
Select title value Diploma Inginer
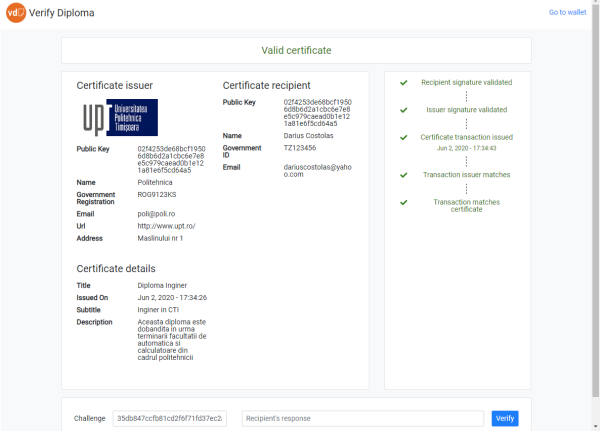click(x=162, y=286)
